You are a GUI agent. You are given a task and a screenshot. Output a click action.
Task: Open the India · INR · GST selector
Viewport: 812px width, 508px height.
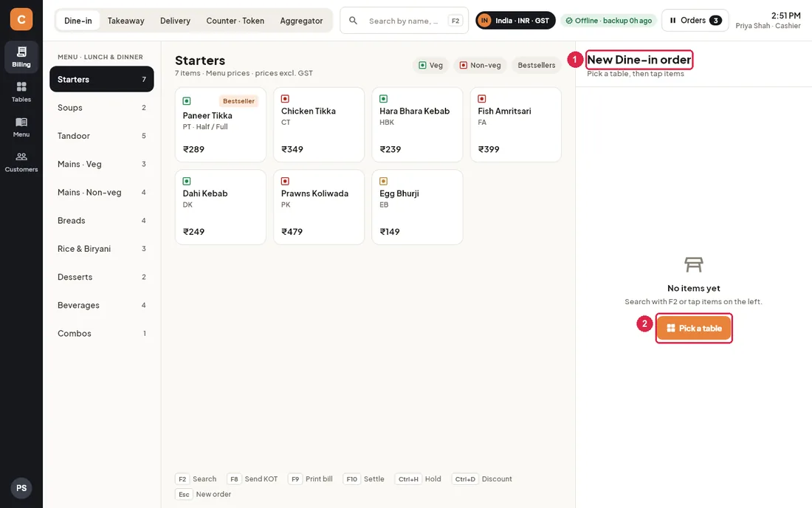(515, 21)
